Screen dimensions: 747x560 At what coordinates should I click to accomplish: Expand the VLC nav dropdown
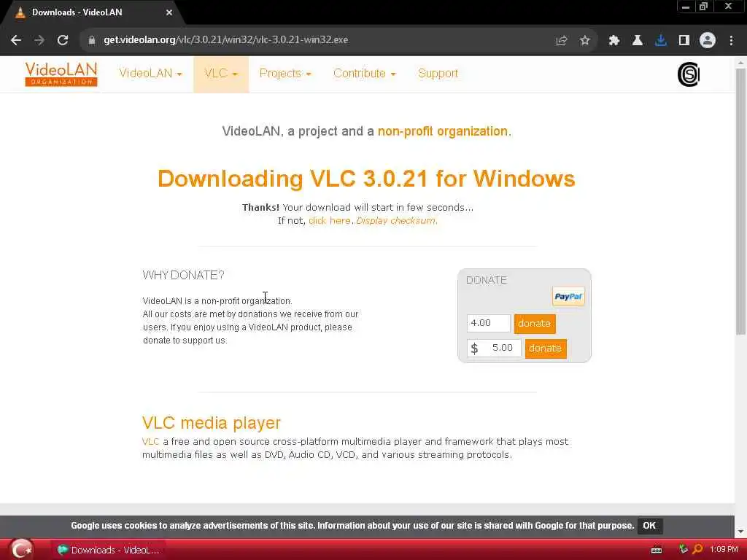point(221,74)
